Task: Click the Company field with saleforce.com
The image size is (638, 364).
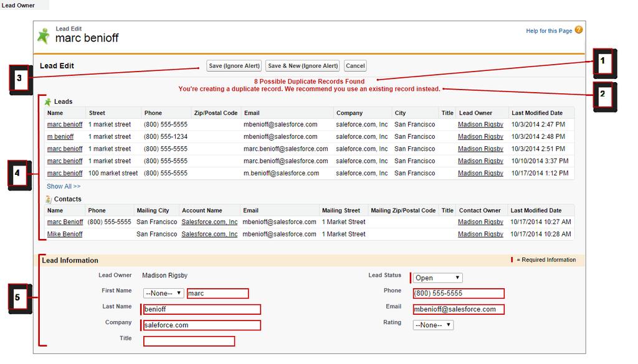Action: pyautogui.click(x=202, y=325)
